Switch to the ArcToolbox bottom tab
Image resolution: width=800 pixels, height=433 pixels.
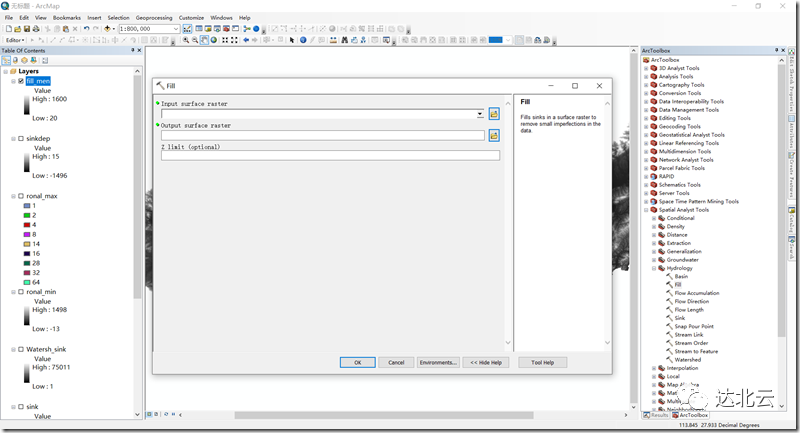tap(690, 415)
